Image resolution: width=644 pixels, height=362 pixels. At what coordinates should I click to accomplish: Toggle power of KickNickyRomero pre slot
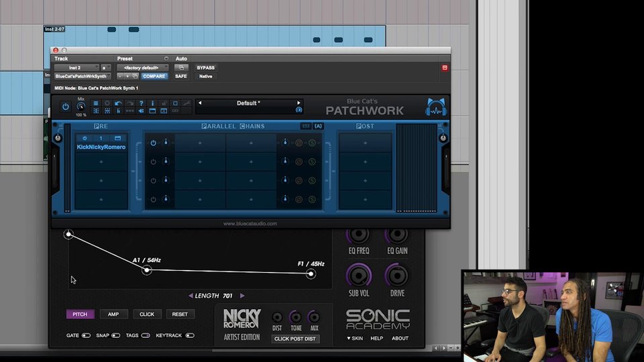pyautogui.click(x=85, y=138)
